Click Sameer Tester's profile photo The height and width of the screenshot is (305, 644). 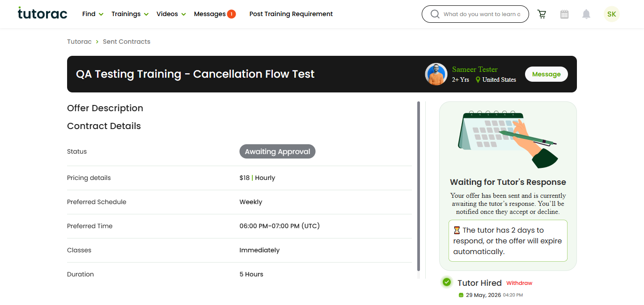[436, 74]
